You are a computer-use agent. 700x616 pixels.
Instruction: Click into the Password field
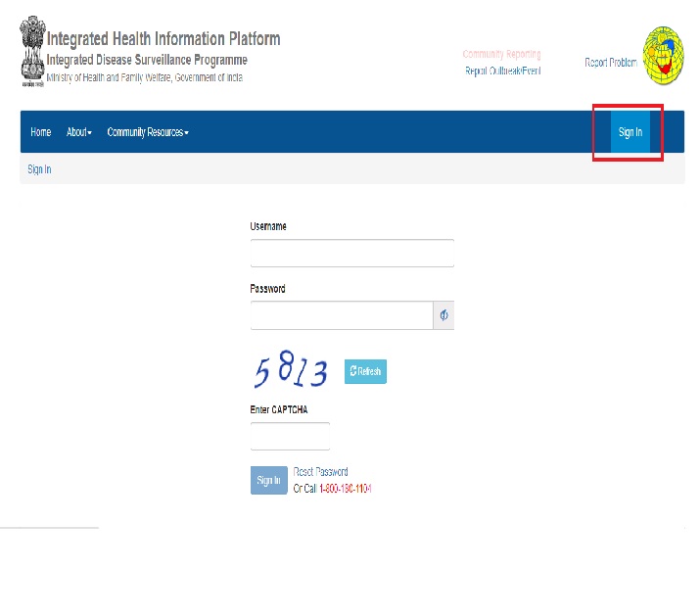pyautogui.click(x=341, y=315)
